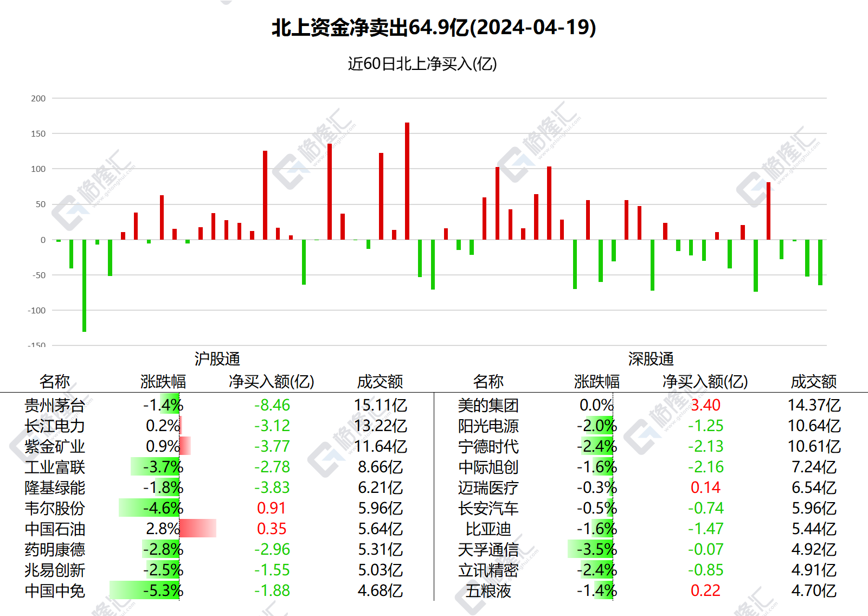This screenshot has height=616, width=868.
Task: Click stock name 紫金矿业
Action: [x=55, y=446]
